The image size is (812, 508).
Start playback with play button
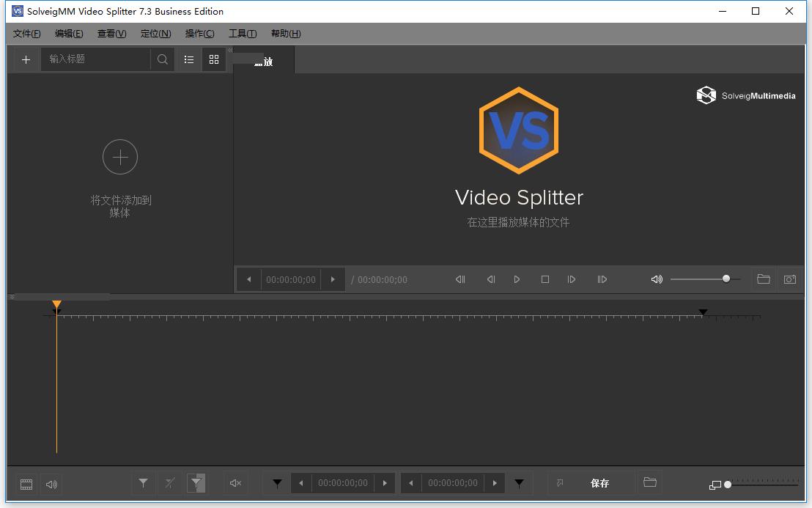pos(517,279)
